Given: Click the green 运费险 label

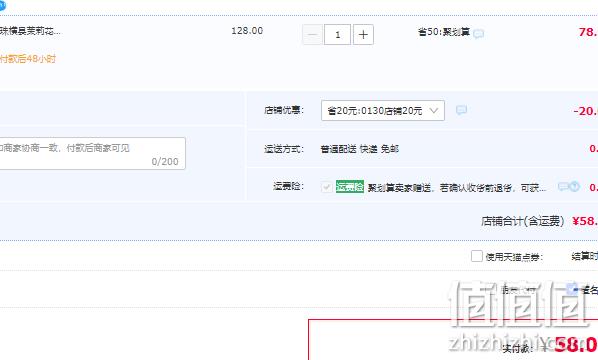Looking at the screenshot, I should pyautogui.click(x=350, y=186).
